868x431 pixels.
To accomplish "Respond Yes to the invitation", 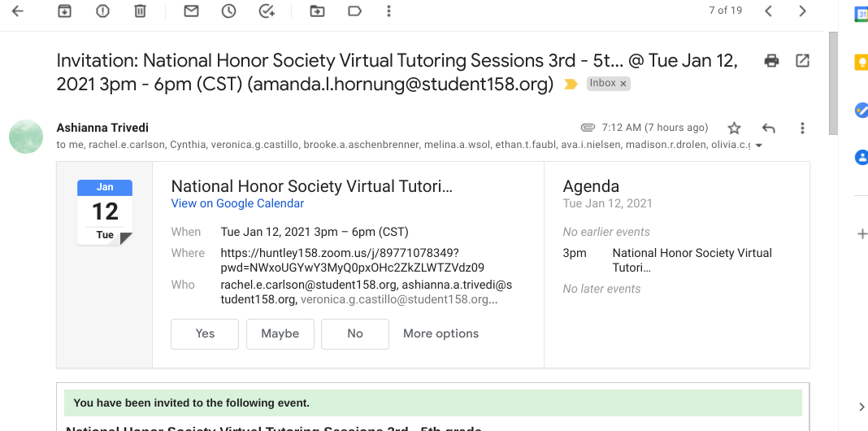I will [205, 333].
